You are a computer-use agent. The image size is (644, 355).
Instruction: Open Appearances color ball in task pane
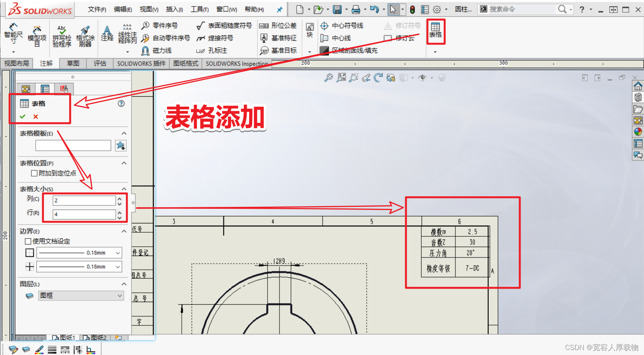pos(638,132)
